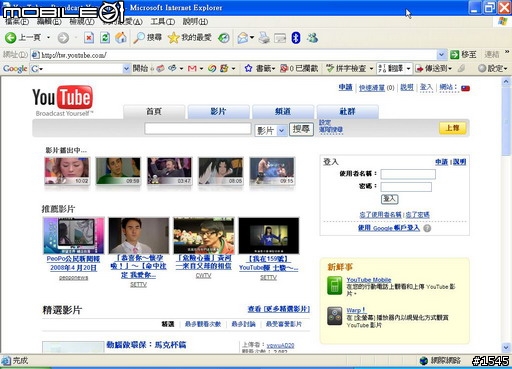Expand the Google toolbar settings dropdown arrow

coord(505,69)
